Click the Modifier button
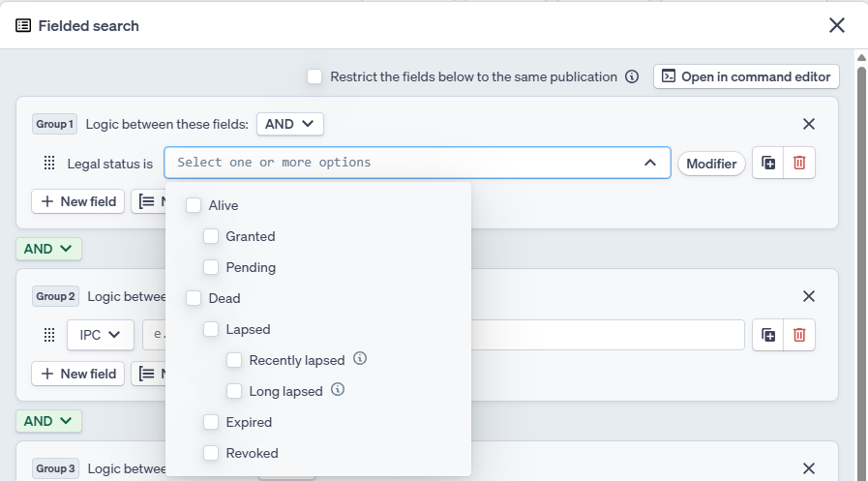Screen dimensions: 868x481 click(711, 164)
